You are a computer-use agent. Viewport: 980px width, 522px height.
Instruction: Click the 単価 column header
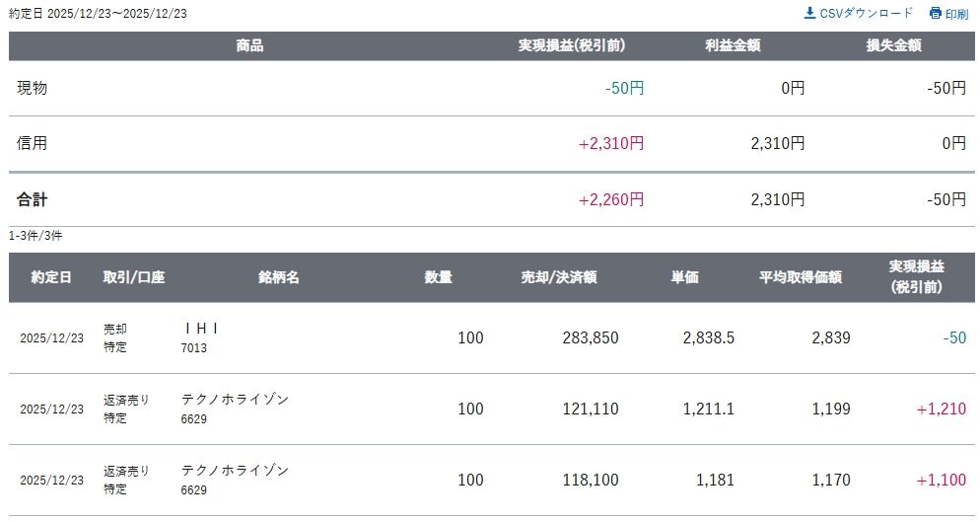tap(685, 277)
